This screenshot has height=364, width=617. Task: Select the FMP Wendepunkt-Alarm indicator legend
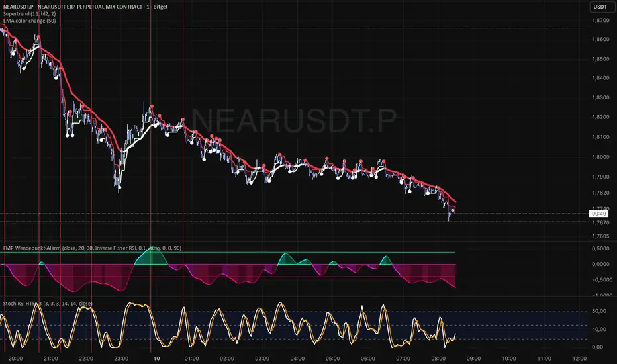[x=92, y=248]
